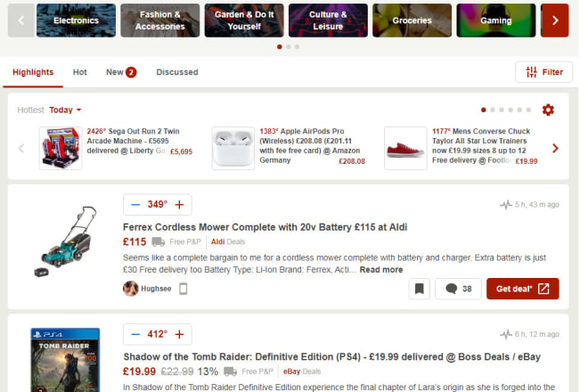Open Hughsee user profile avatar
Image resolution: width=588 pixels, height=392 pixels.
130,289
